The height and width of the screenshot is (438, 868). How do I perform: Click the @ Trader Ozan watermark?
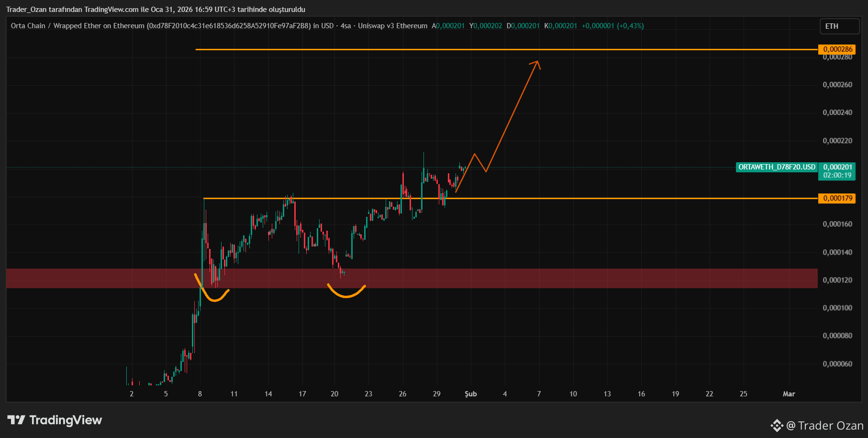pyautogui.click(x=824, y=426)
